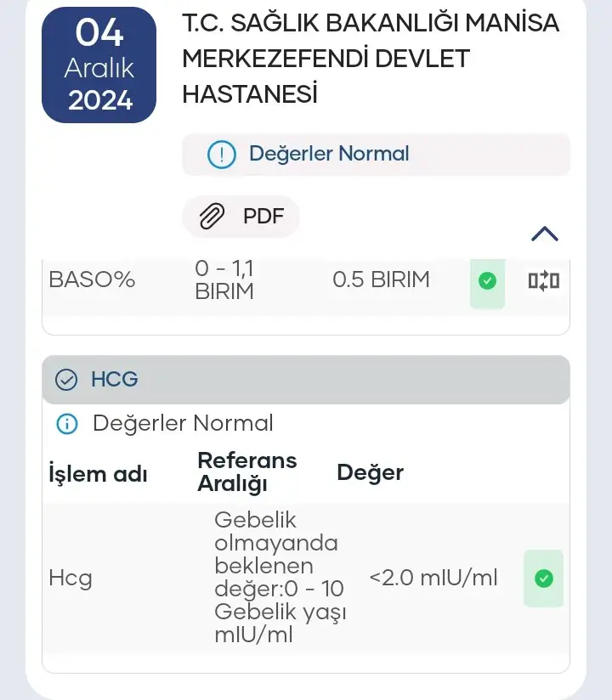Tap the info icon in HCG section
This screenshot has height=700, width=612.
pos(65,423)
